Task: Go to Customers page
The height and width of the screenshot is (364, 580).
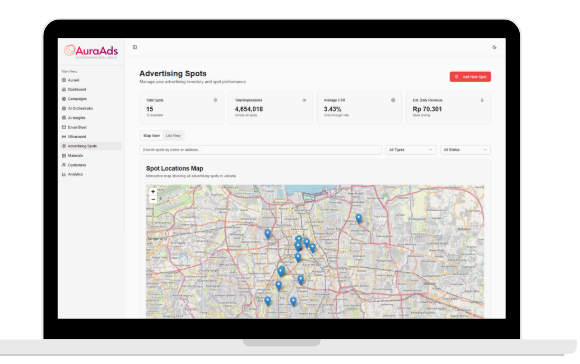Action: click(x=91, y=165)
